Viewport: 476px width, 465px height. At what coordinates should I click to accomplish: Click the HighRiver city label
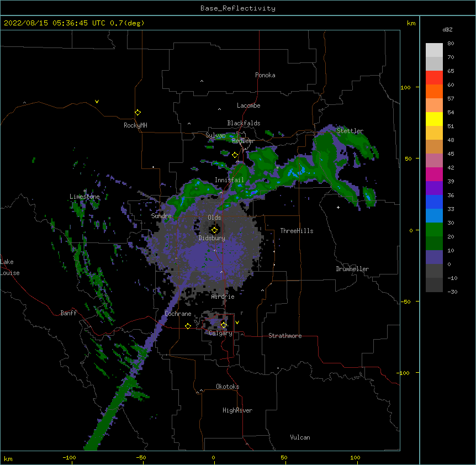click(237, 410)
